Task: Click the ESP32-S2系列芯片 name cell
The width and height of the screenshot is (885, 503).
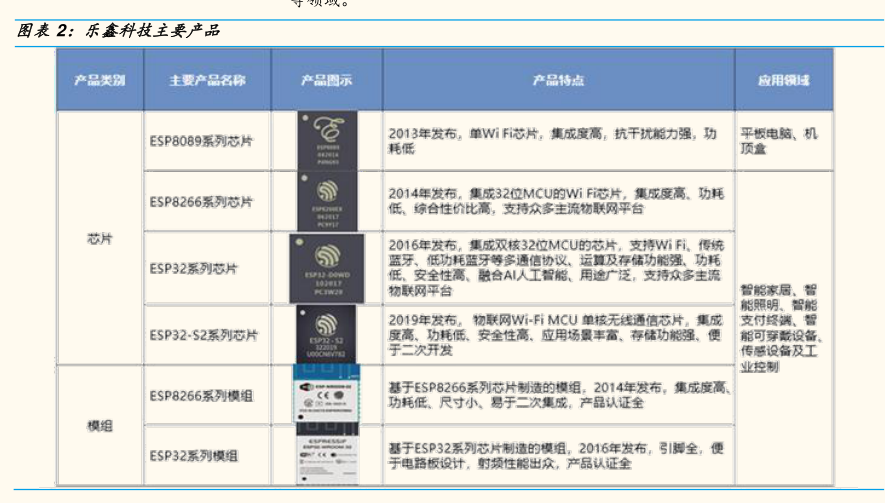Action: (204, 335)
